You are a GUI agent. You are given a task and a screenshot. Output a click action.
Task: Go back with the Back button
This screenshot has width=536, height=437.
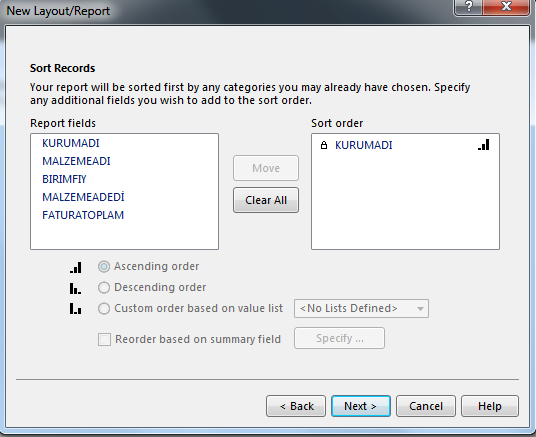coord(296,406)
